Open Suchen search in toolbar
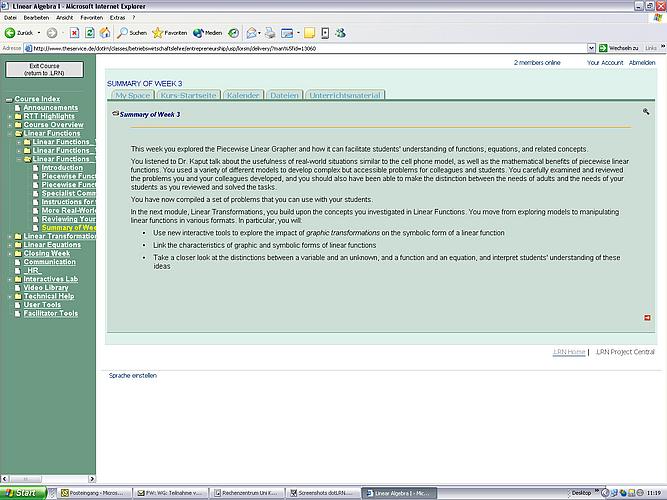667x500 pixels. pyautogui.click(x=132, y=33)
